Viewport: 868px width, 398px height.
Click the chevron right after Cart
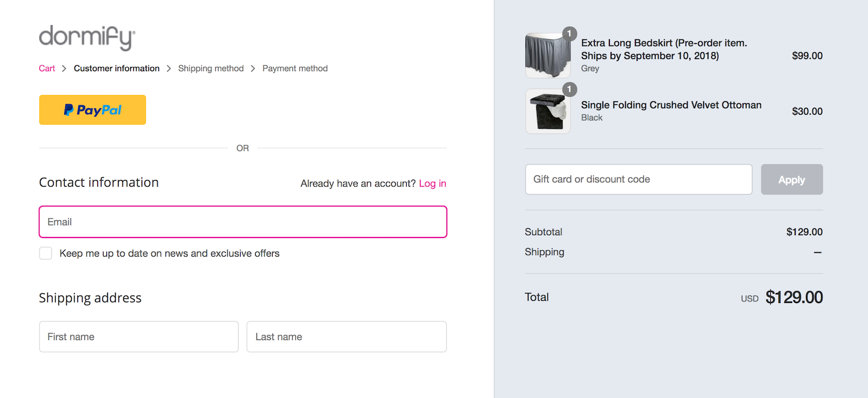tap(64, 68)
